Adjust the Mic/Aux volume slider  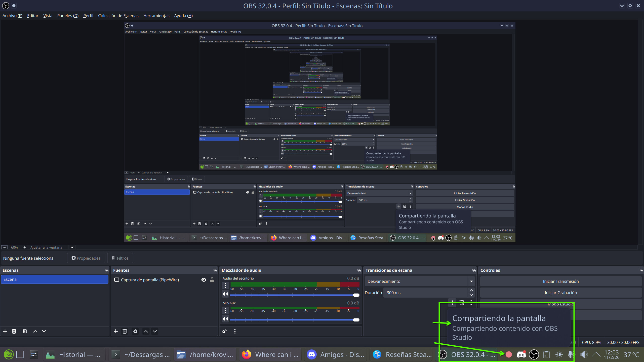[x=356, y=320]
